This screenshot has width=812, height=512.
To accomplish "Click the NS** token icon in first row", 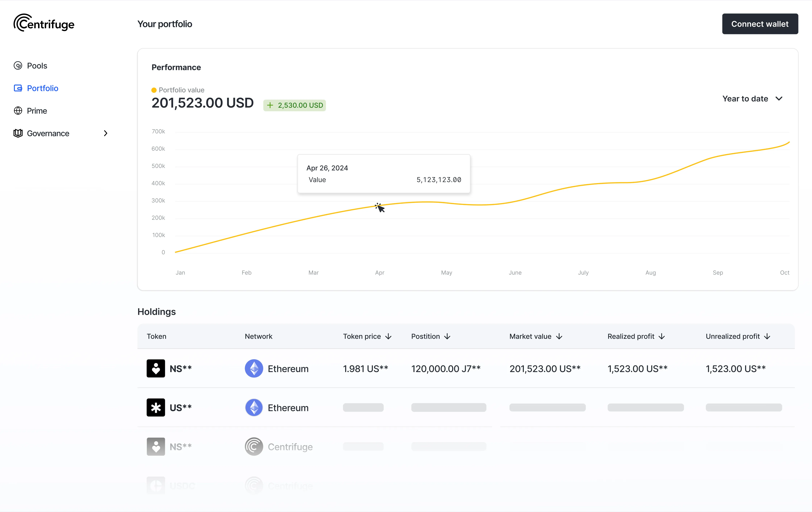I will [x=156, y=368].
